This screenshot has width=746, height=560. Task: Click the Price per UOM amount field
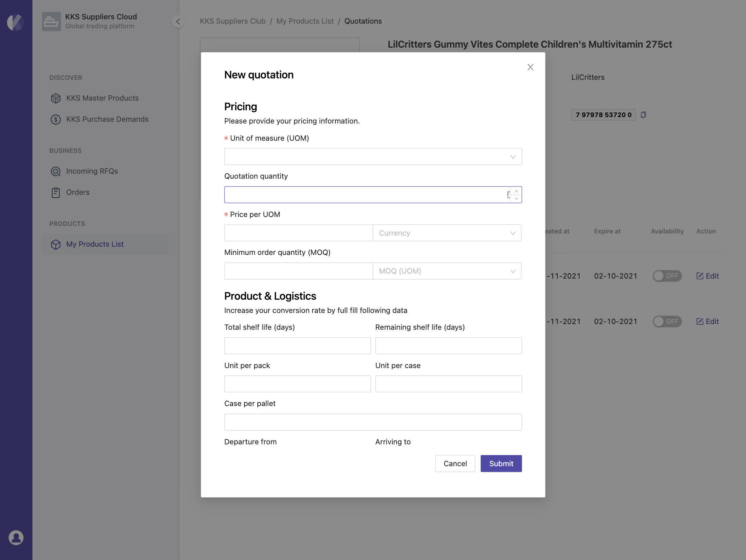299,233
